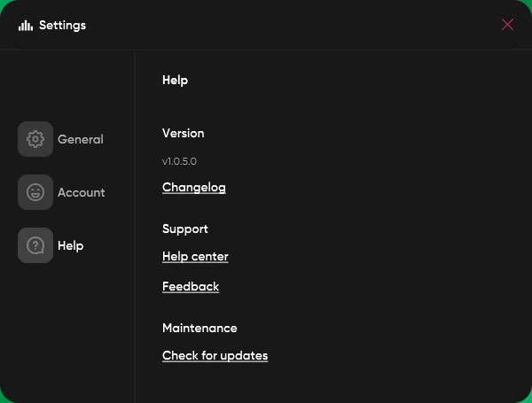Open the Account settings tab label
This screenshot has height=403, width=532.
(x=82, y=192)
